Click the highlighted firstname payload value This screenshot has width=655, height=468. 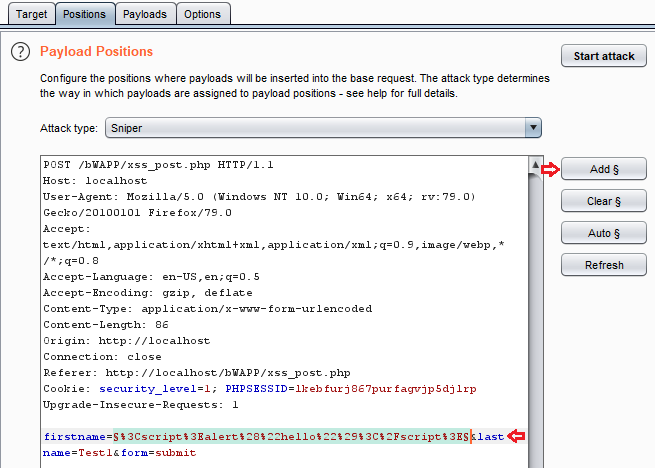pyautogui.click(x=292, y=437)
